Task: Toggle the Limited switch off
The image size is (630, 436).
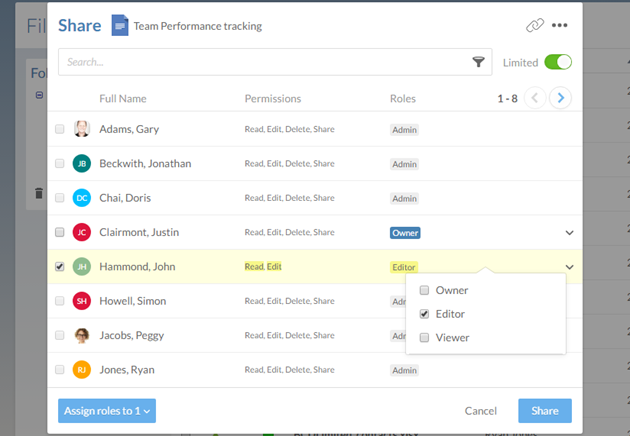Action: pyautogui.click(x=557, y=62)
